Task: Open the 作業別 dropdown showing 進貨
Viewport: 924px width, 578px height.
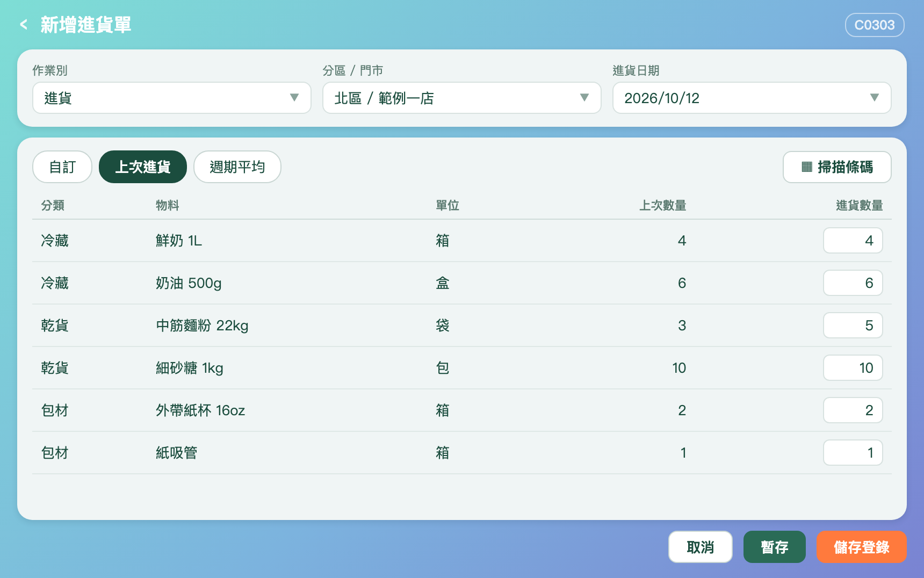Action: 172,98
